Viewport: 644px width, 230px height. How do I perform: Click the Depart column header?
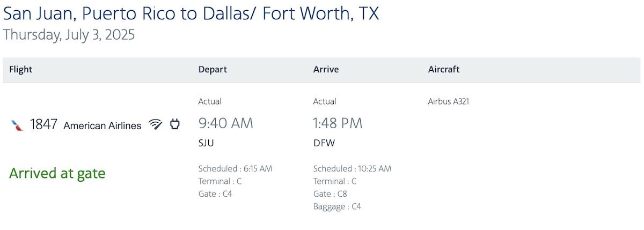click(213, 69)
